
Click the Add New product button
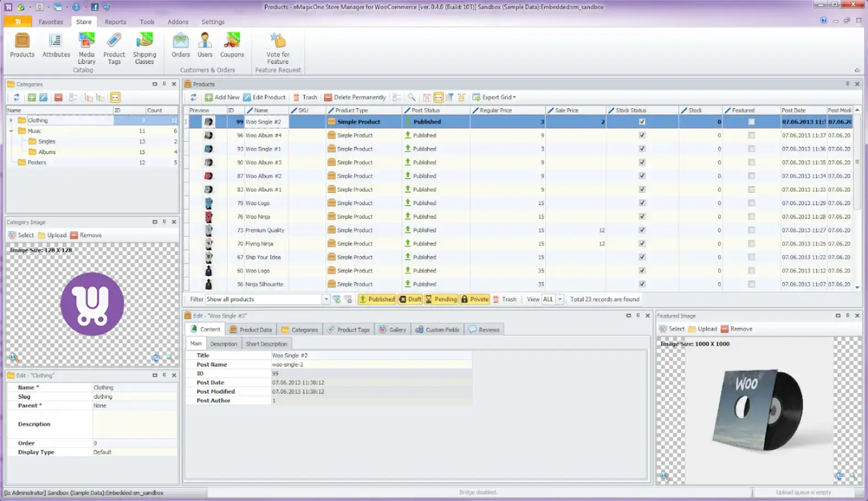click(x=222, y=97)
